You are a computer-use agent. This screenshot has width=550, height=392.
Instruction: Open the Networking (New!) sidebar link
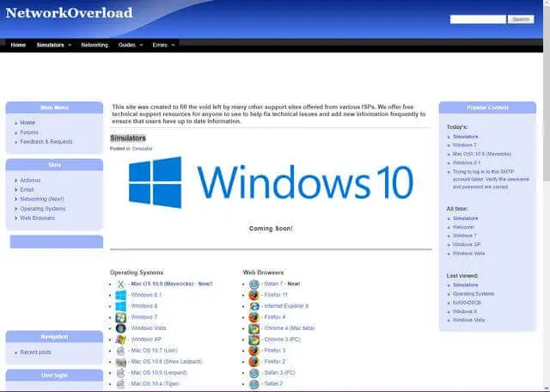click(x=42, y=199)
